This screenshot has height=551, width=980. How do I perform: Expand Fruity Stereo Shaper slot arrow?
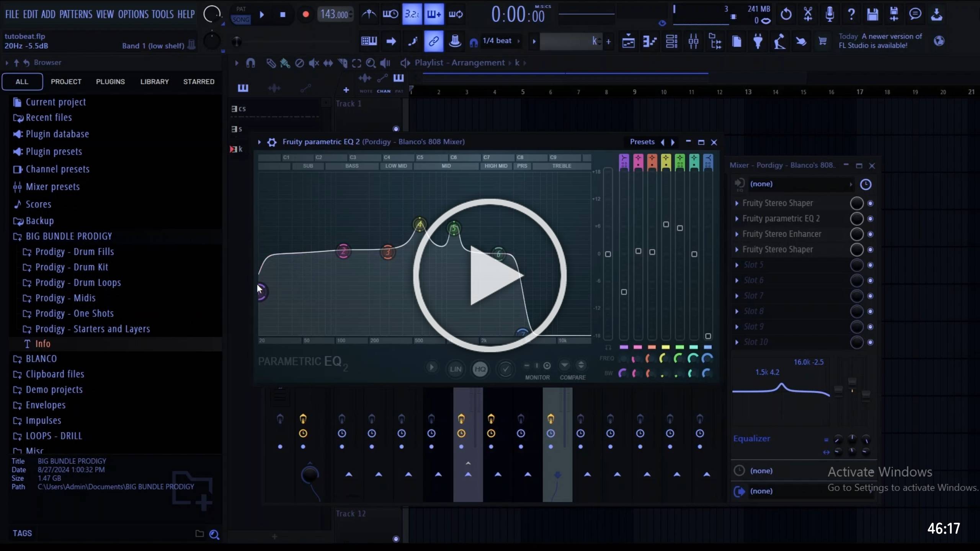[737, 203]
